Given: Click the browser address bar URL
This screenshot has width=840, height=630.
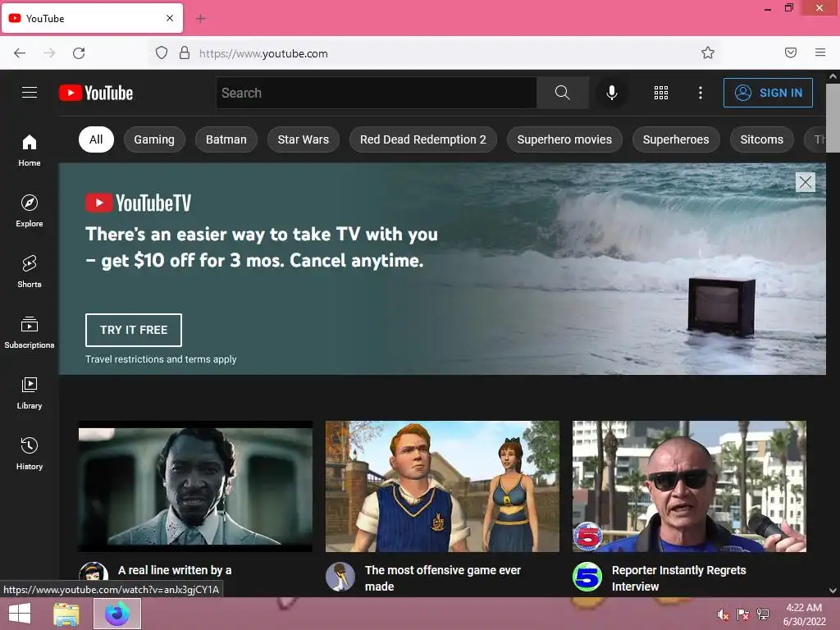Looking at the screenshot, I should 263,53.
